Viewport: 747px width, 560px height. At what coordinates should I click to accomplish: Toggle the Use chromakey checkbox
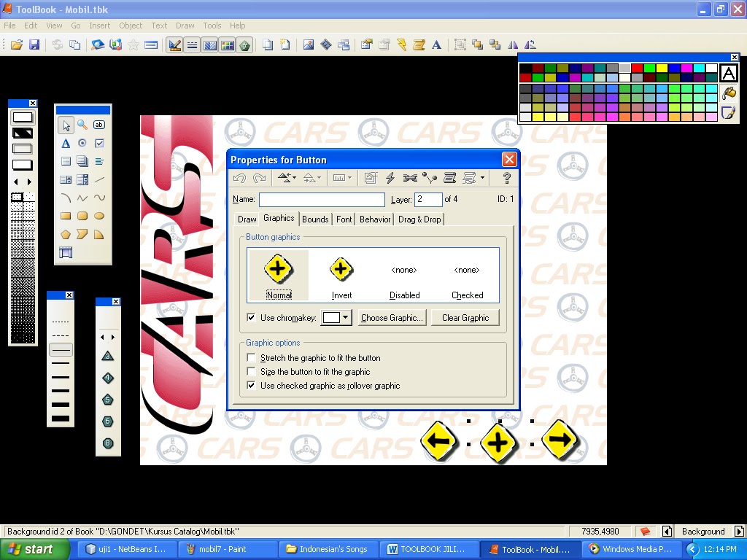click(x=252, y=318)
